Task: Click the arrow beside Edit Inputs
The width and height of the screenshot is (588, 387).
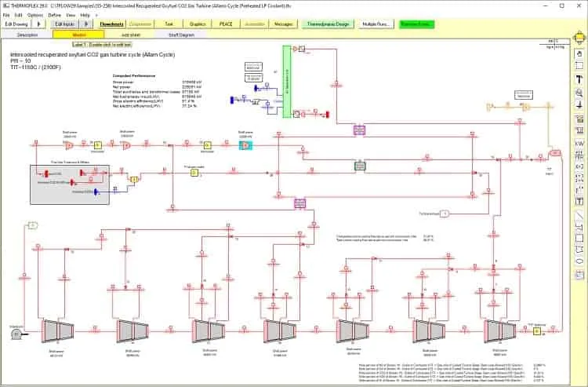Action: (86, 24)
